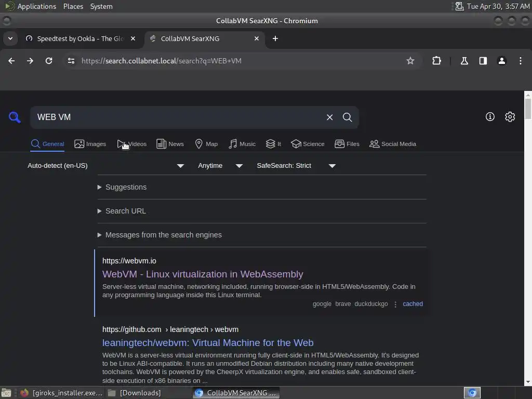
Task: Click the page vertical scrollbar thumb
Action: click(x=528, y=109)
